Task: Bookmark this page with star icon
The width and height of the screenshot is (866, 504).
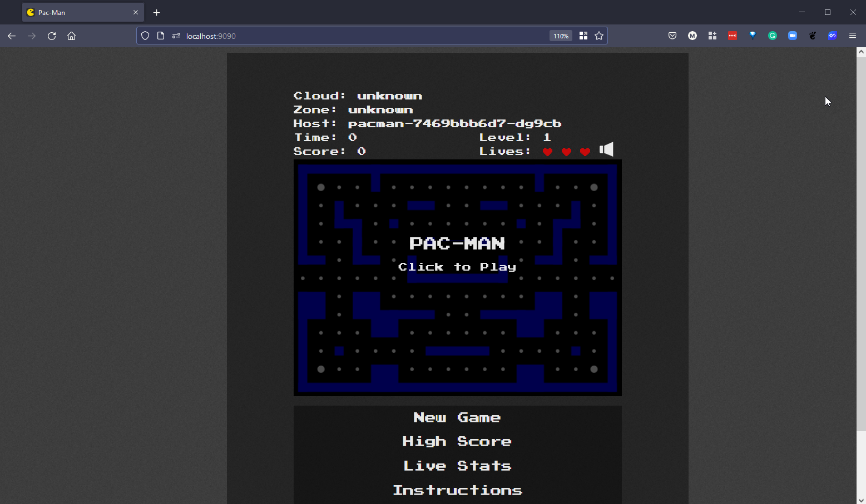Action: (x=599, y=36)
